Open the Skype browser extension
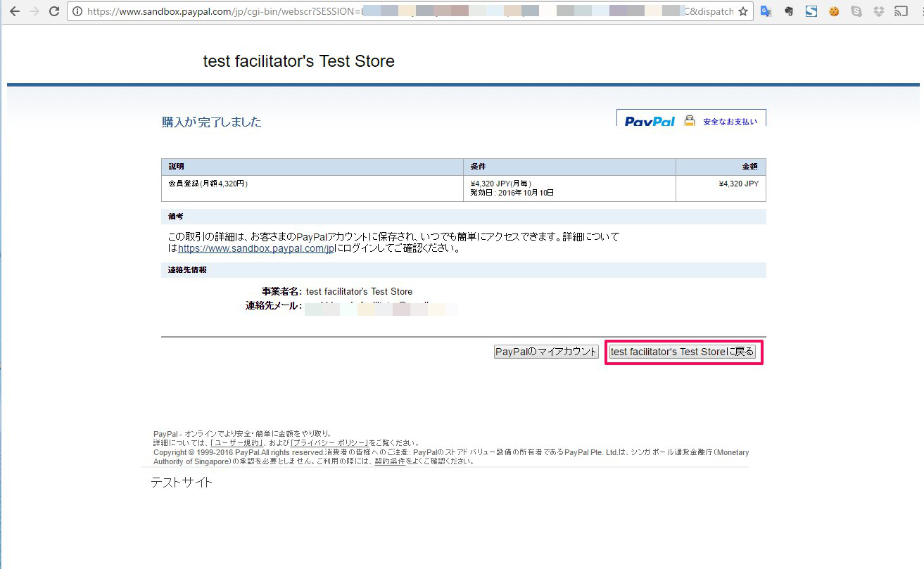Viewport: 924px width, 569px height. [856, 11]
